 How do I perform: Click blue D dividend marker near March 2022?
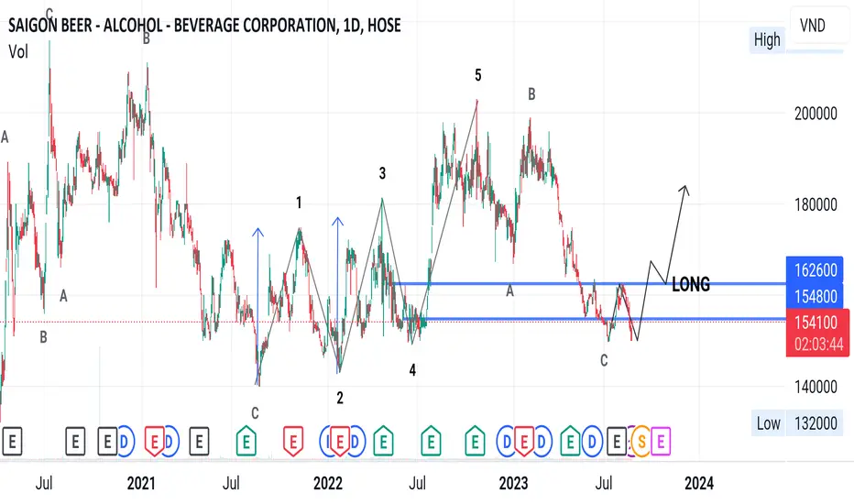[356, 441]
